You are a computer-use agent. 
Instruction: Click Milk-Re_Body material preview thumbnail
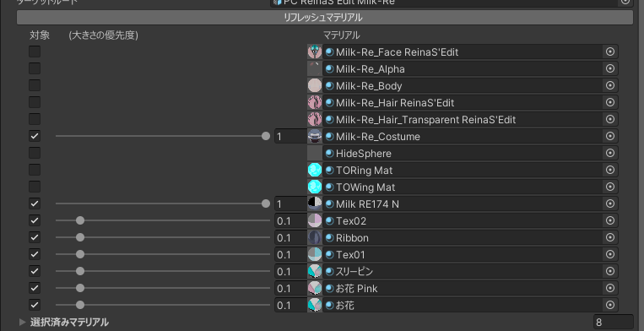pos(315,85)
